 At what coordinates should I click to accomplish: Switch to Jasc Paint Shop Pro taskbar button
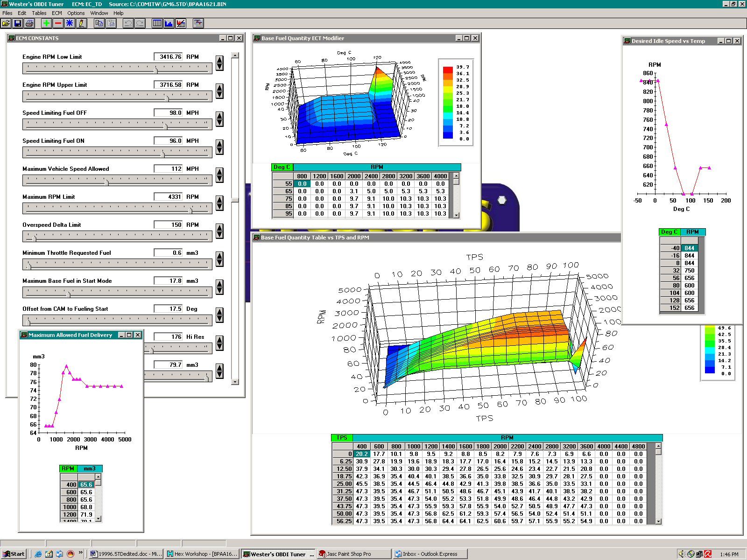pos(354,554)
